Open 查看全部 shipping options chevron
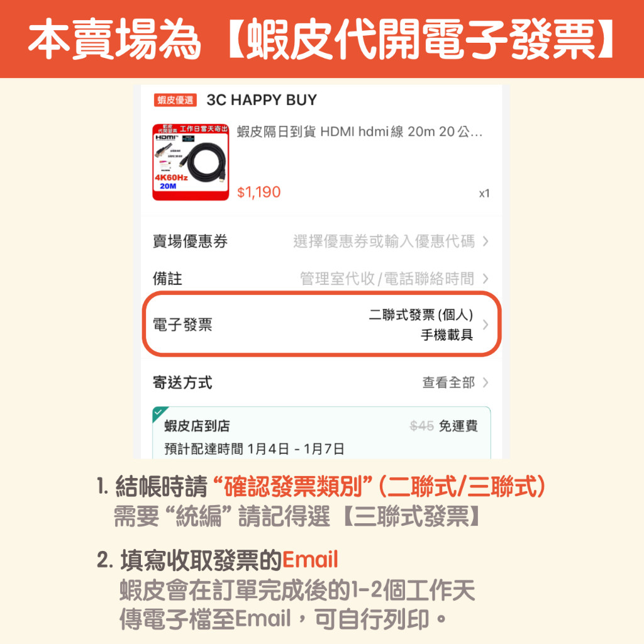Viewport: 644px width, 644px height. (486, 382)
